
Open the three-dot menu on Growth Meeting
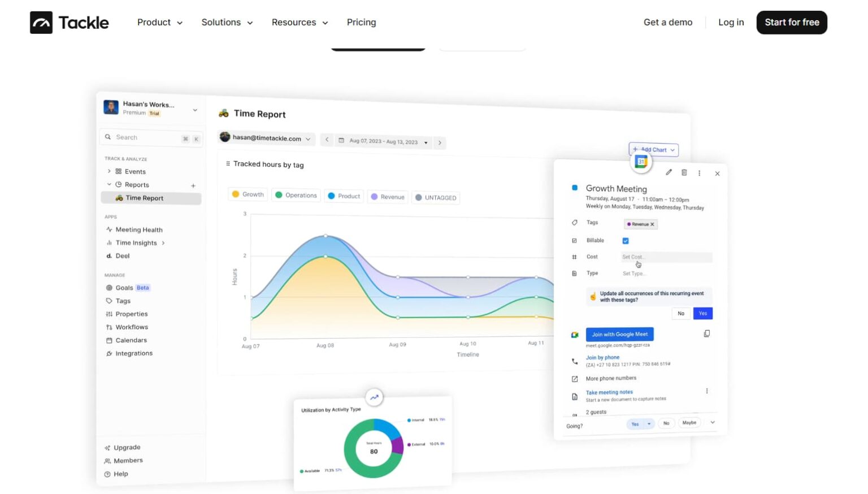click(x=699, y=173)
